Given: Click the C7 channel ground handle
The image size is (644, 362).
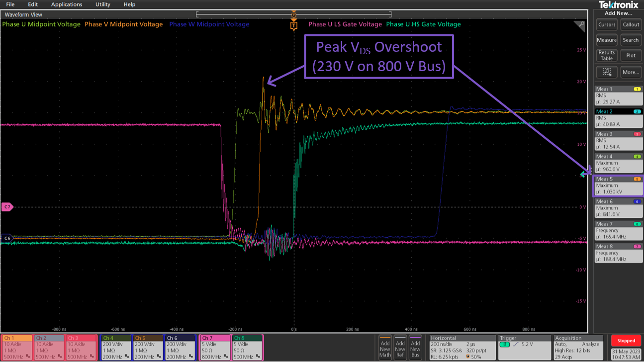Looking at the screenshot, I should coord(7,206).
